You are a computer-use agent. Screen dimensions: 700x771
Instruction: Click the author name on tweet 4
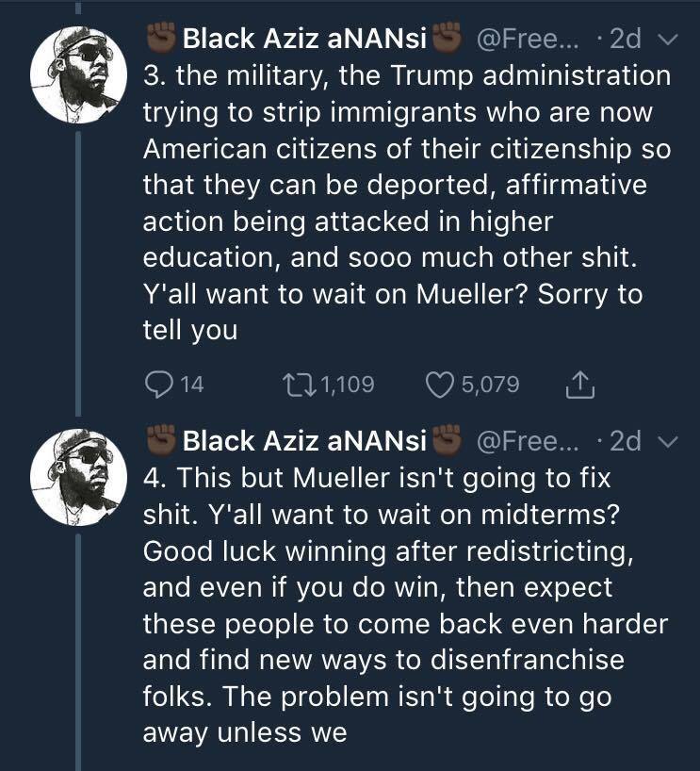pyautogui.click(x=304, y=440)
